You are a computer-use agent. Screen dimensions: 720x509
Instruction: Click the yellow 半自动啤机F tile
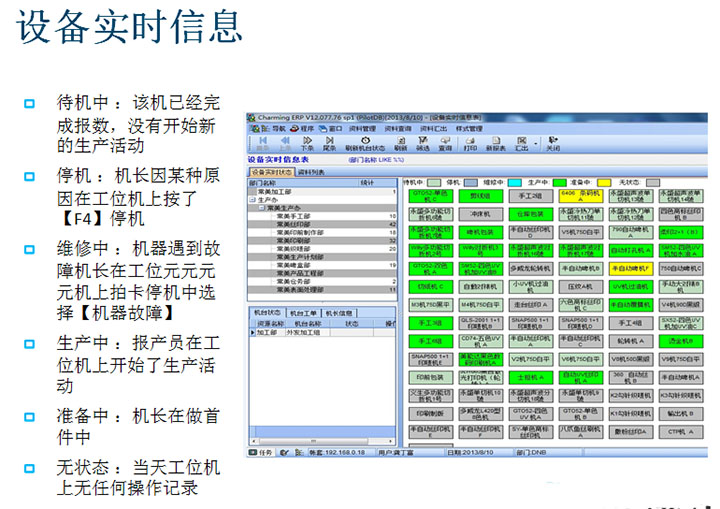coord(630,269)
